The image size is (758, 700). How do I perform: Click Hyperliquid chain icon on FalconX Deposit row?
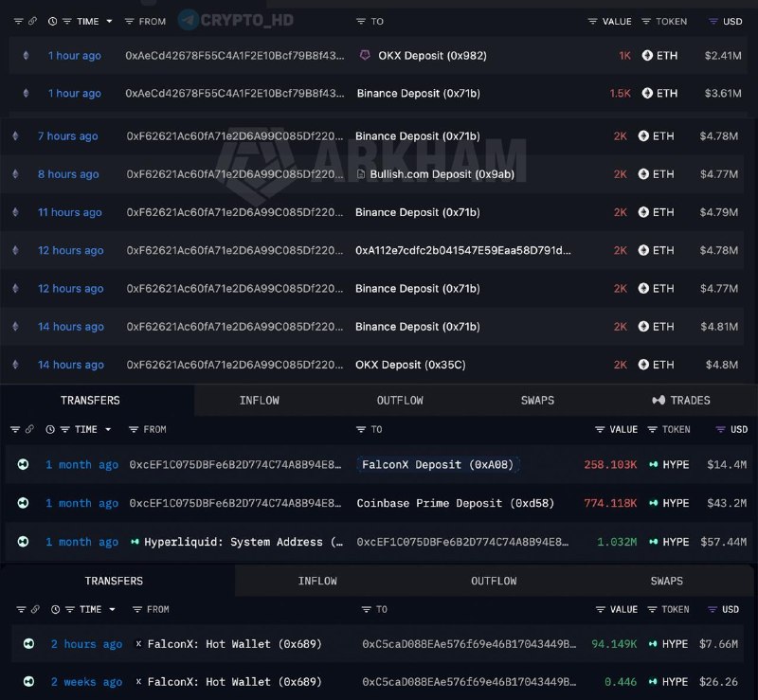coord(23,464)
